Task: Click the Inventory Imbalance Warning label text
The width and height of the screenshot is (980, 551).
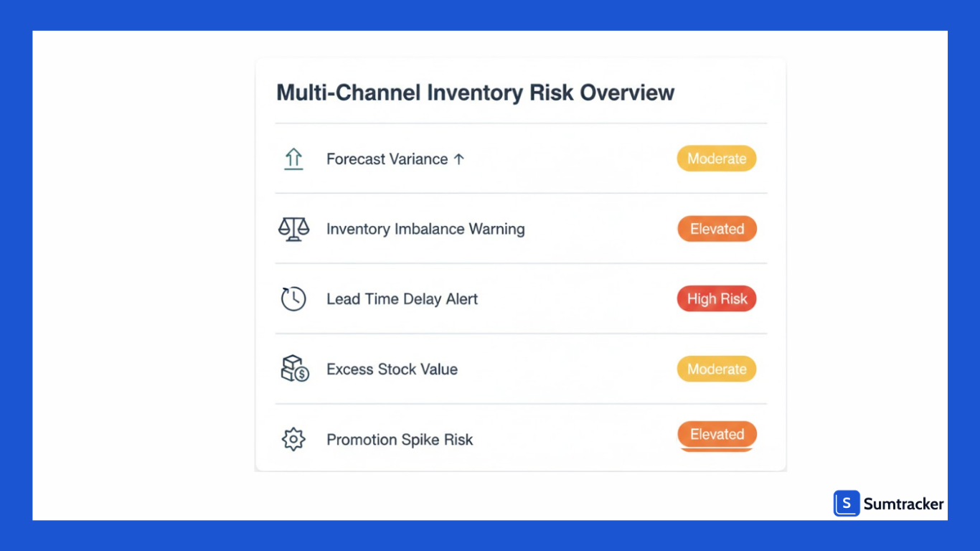Action: point(425,228)
